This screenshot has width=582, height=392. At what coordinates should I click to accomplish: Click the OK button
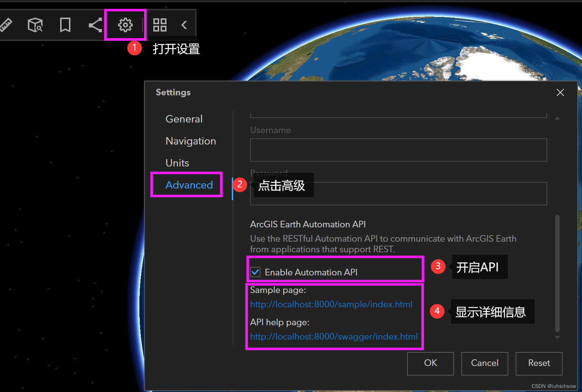tap(430, 363)
